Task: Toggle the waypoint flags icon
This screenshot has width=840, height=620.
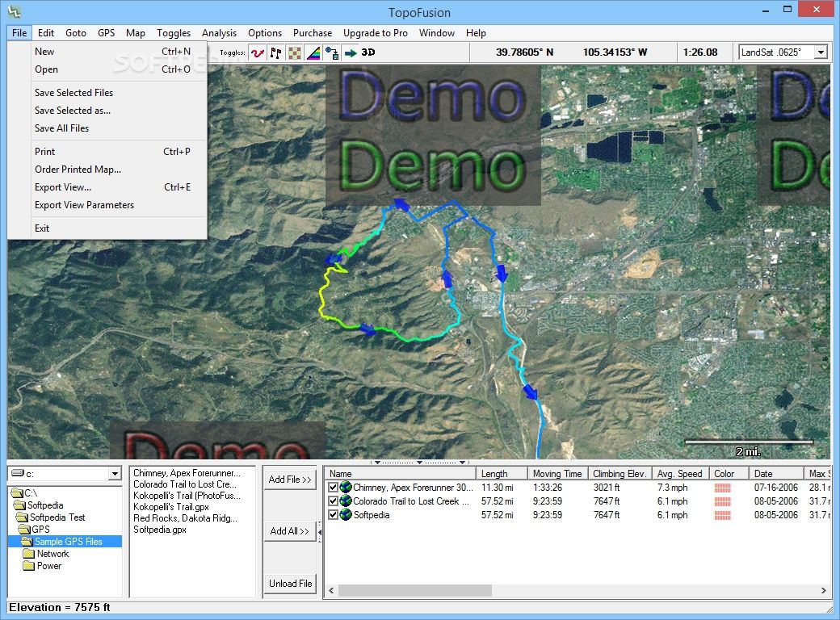Action: tap(276, 52)
